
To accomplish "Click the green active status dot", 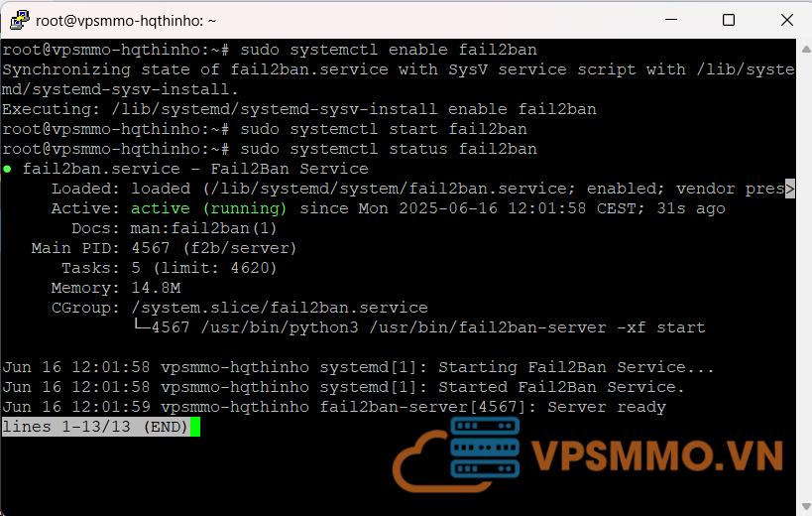I will click(7, 169).
